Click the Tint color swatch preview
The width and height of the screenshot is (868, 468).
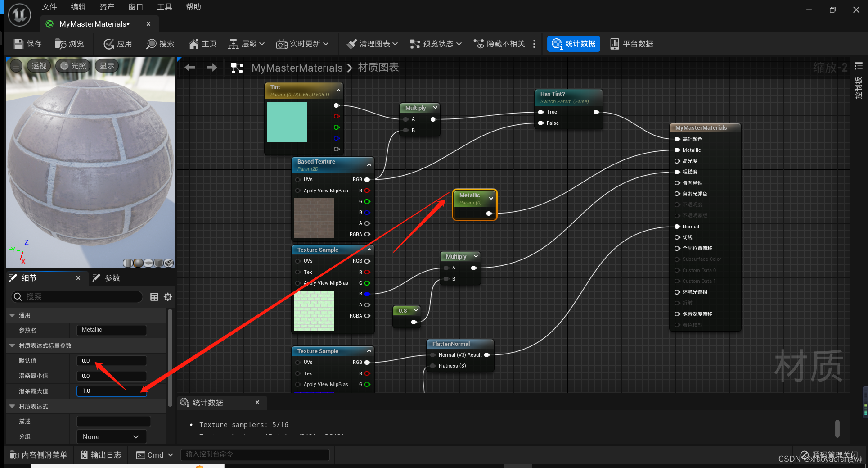coord(287,122)
